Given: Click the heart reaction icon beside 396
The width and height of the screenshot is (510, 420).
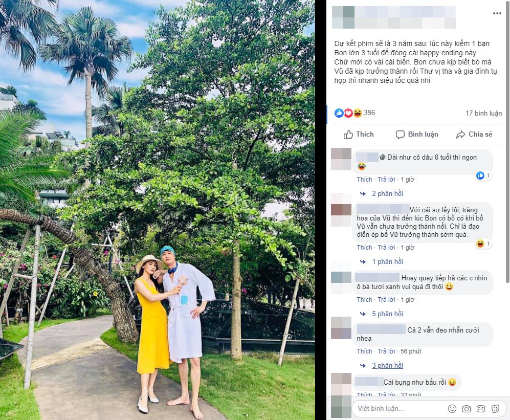Looking at the screenshot, I should [x=348, y=113].
